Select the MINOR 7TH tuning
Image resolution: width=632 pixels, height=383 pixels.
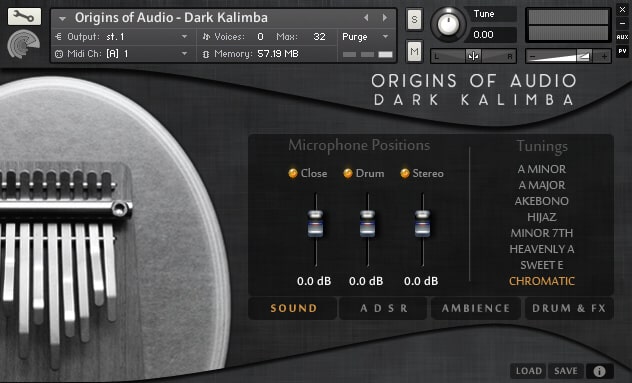[542, 233]
